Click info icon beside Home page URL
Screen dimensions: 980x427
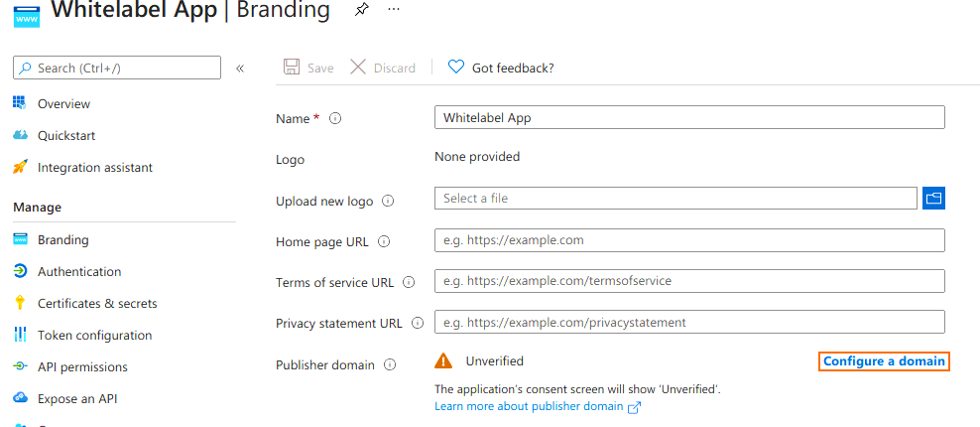tap(384, 241)
